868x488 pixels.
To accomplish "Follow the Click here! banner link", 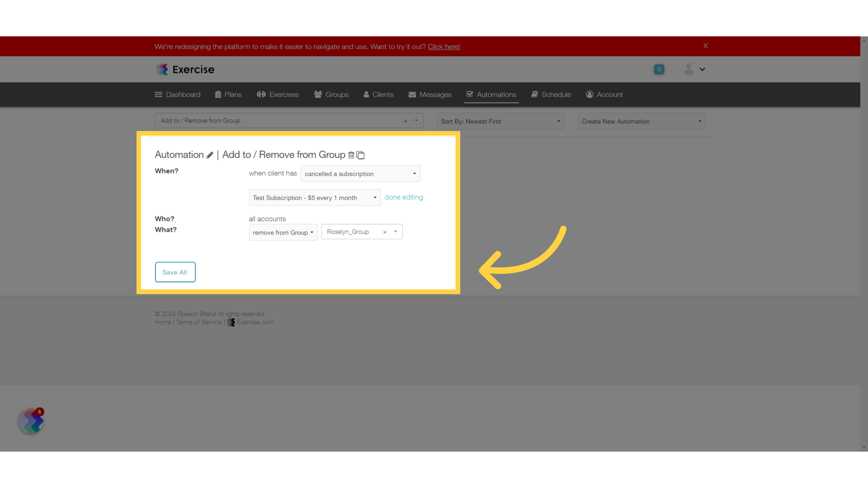I will [444, 47].
